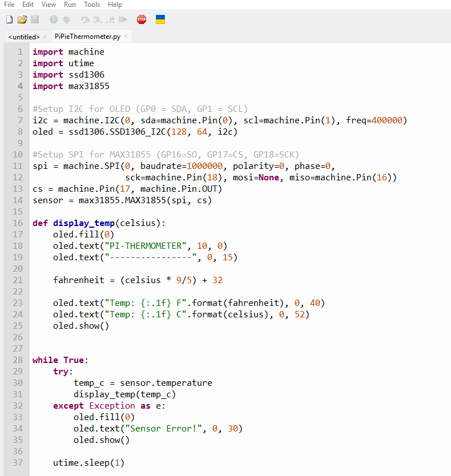The width and height of the screenshot is (451, 476).
Task: Click on "freq=400000" in line 7
Action: pos(374,120)
